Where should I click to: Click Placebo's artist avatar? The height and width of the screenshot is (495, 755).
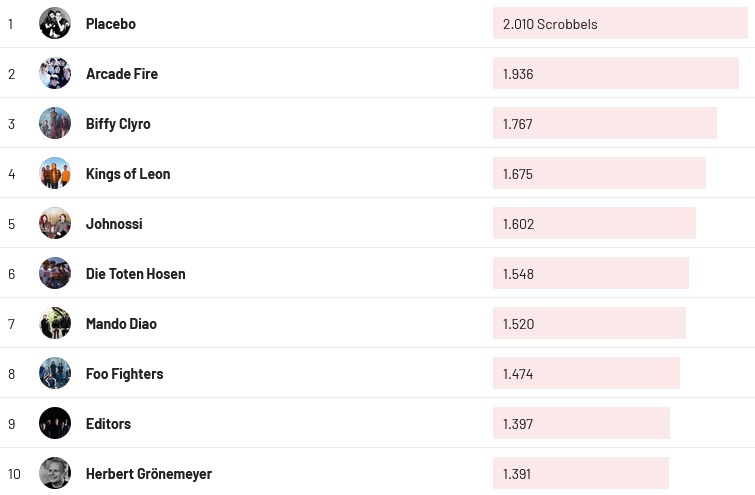tap(55, 23)
